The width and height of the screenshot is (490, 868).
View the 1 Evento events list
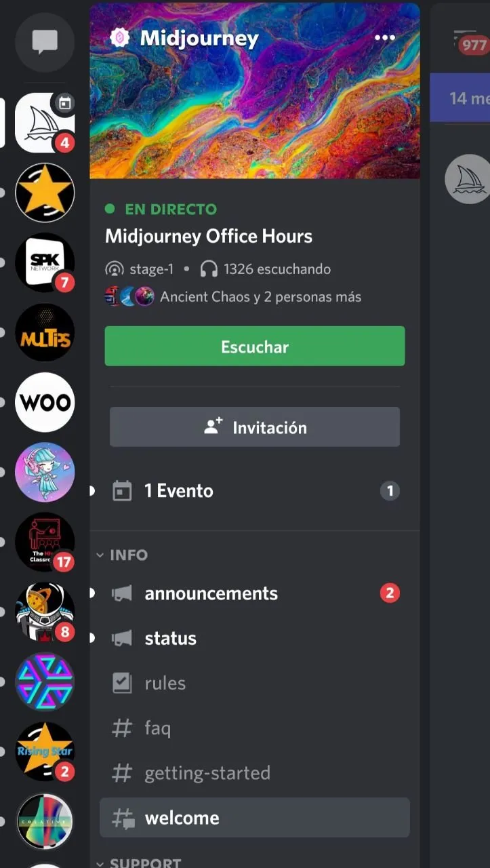(255, 491)
